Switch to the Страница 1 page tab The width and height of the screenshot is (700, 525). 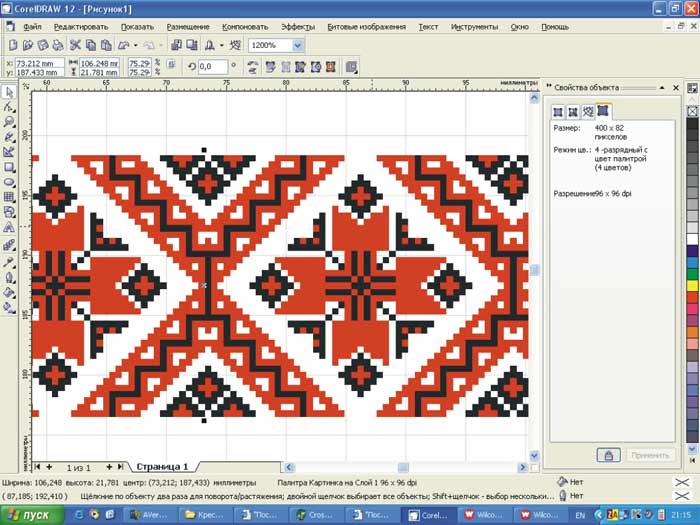tap(162, 466)
